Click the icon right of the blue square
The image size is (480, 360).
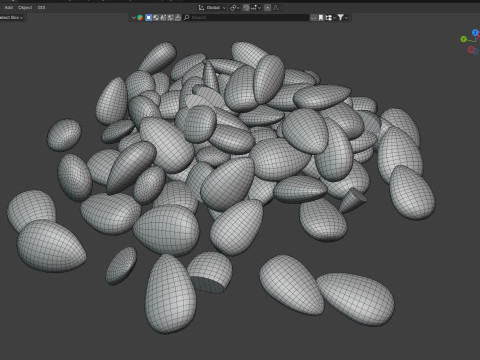pyautogui.click(x=156, y=17)
